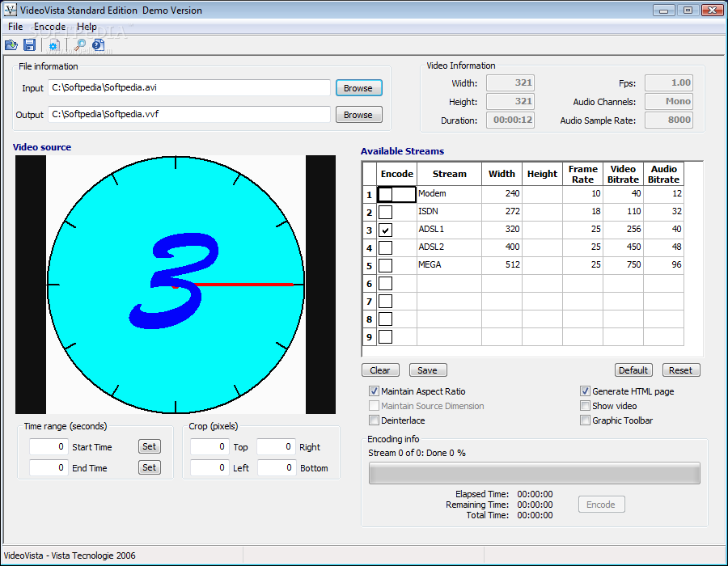This screenshot has height=566, width=728.
Task: Click the gear document encode settings icon
Action: click(x=54, y=45)
